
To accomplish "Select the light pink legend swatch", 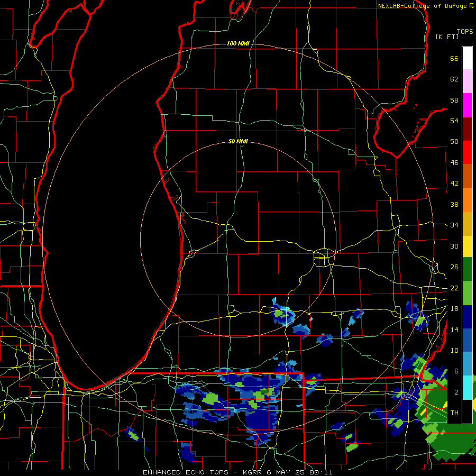I will pos(467,81).
